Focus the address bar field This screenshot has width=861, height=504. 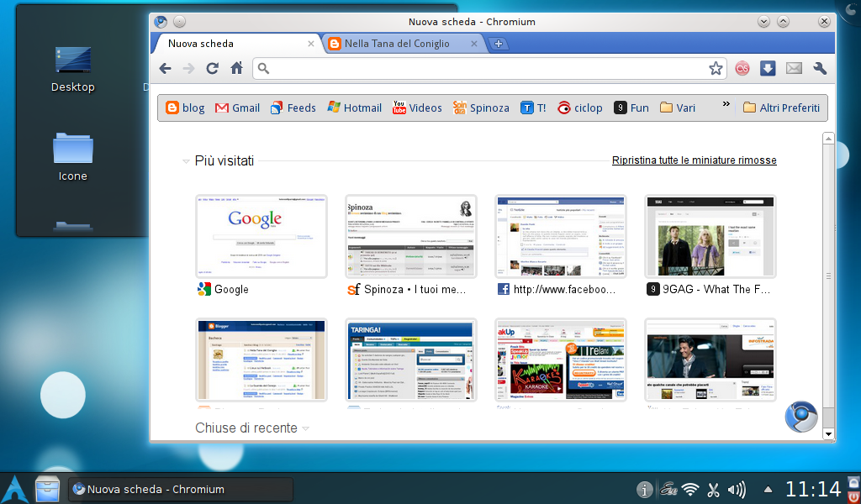click(x=489, y=69)
